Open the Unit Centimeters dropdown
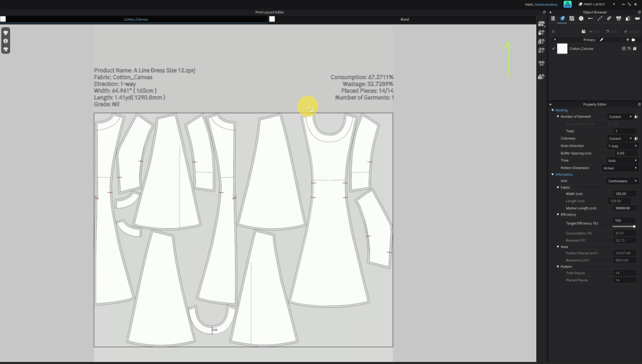 click(622, 181)
